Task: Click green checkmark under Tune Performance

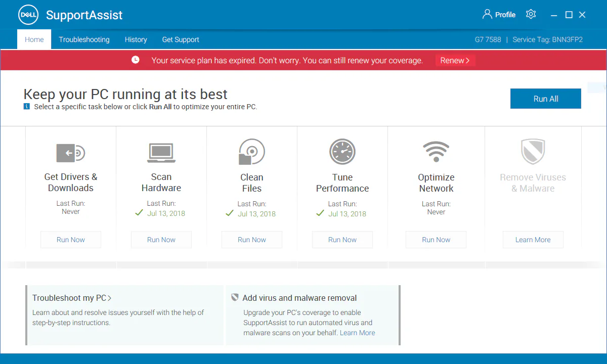Action: tap(320, 213)
